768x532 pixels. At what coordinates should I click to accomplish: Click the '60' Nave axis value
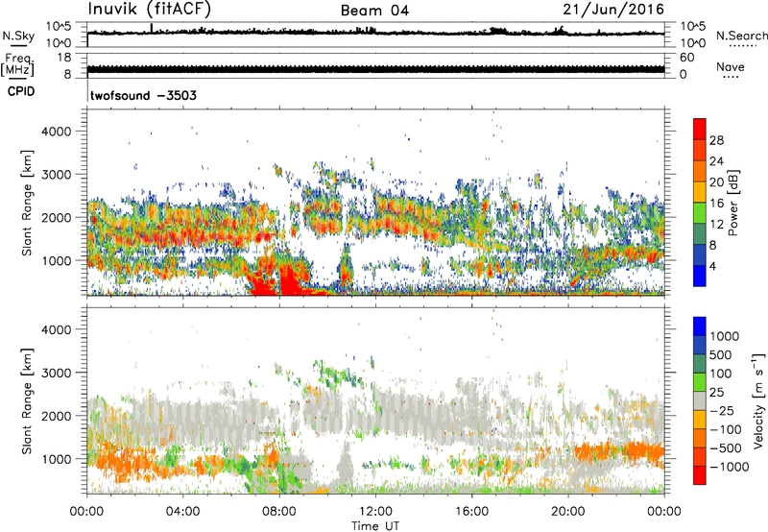pyautogui.click(x=686, y=58)
